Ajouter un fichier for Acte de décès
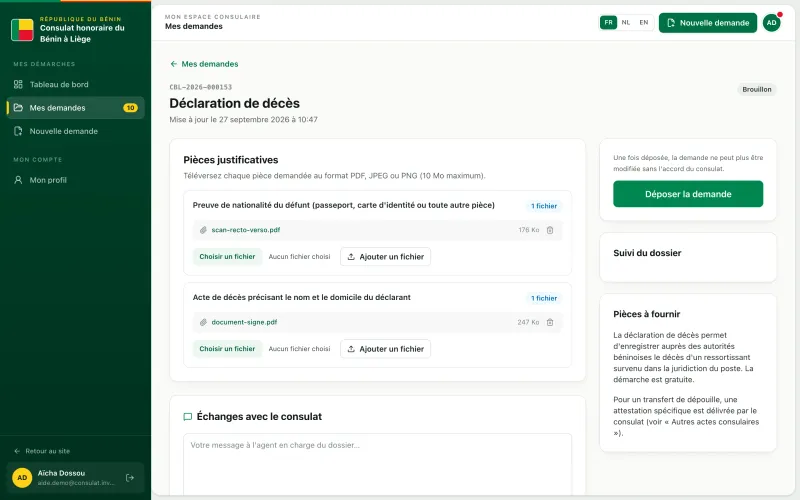This screenshot has width=800, height=500. coord(385,349)
